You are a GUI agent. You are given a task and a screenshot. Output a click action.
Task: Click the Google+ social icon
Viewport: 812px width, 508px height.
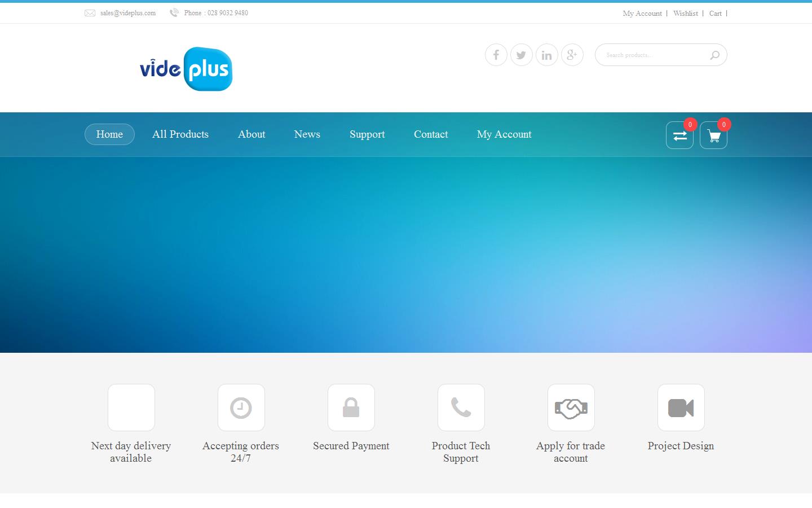[x=572, y=55]
